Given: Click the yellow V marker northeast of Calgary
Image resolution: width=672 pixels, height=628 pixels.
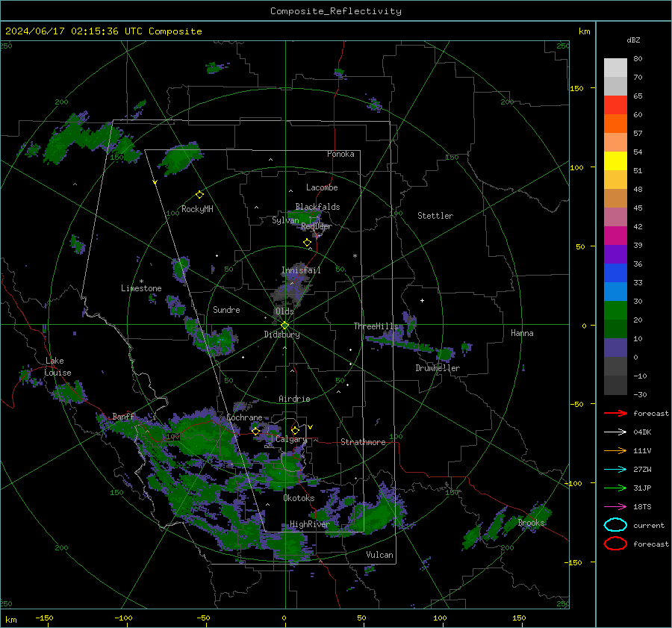Looking at the screenshot, I should point(311,427).
